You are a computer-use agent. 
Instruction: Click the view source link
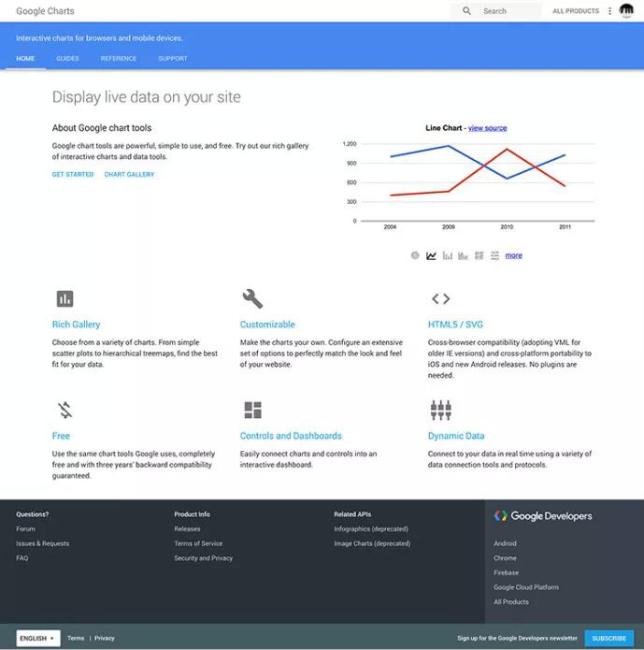(487, 128)
